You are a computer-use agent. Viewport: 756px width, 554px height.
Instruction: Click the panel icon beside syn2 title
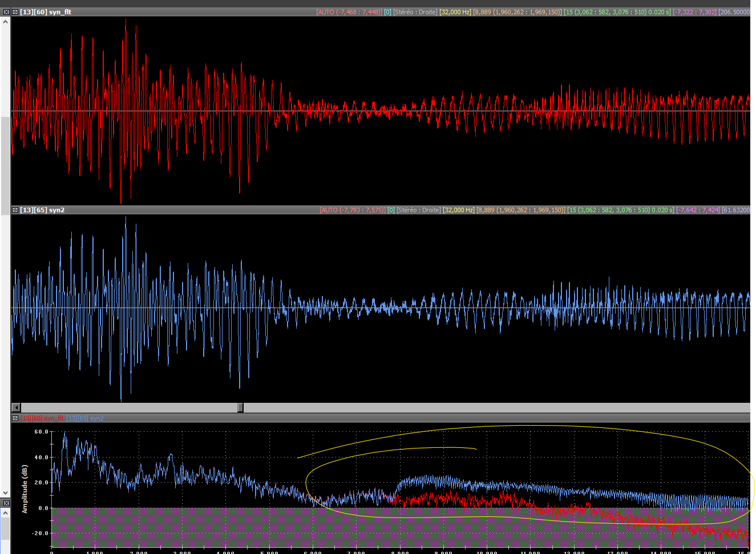[15, 210]
